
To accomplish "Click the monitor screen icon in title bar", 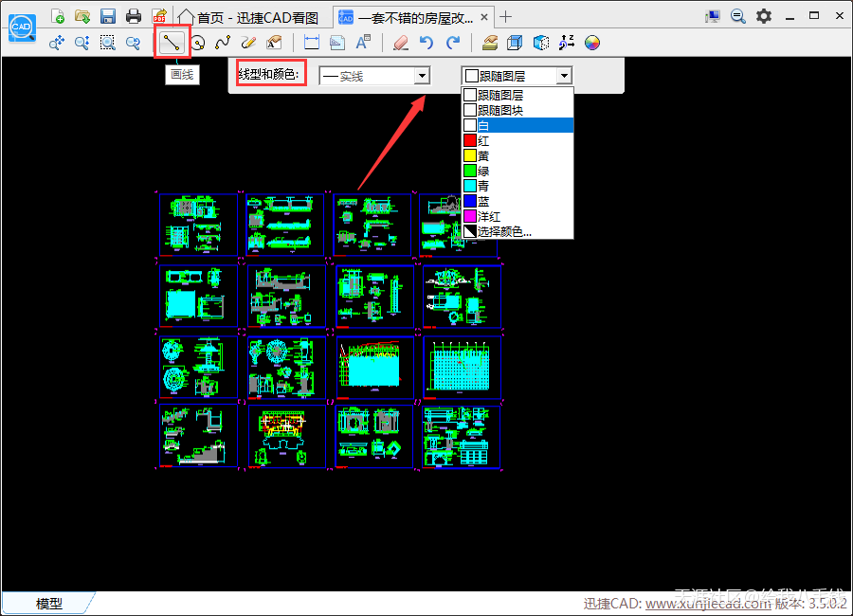I will [712, 16].
